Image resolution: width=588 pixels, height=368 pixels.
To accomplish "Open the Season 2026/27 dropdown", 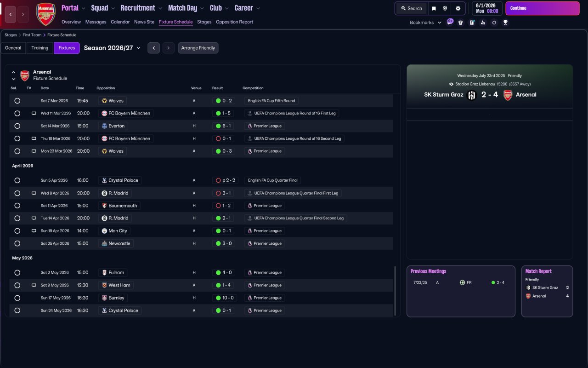I will (x=112, y=48).
